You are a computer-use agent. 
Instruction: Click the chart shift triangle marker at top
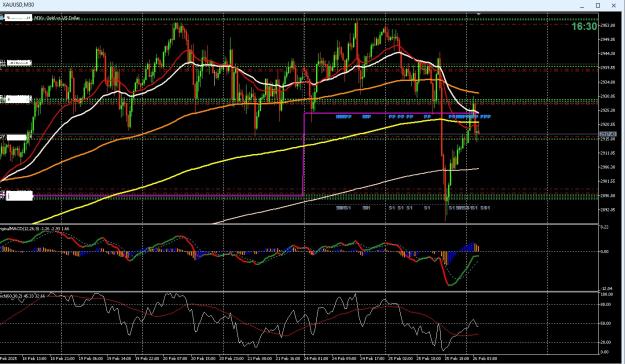coord(478,14)
